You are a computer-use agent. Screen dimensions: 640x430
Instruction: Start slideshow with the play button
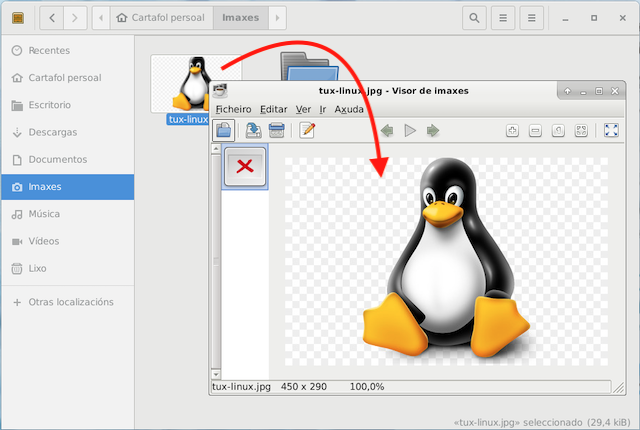410,130
